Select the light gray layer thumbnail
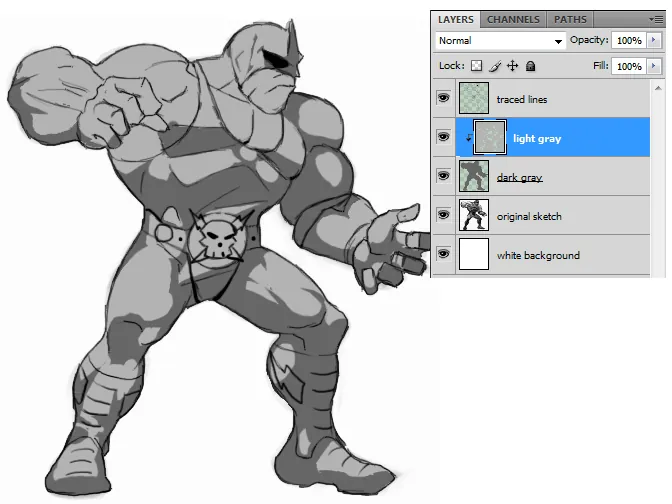This screenshot has height=504, width=672. [490, 137]
